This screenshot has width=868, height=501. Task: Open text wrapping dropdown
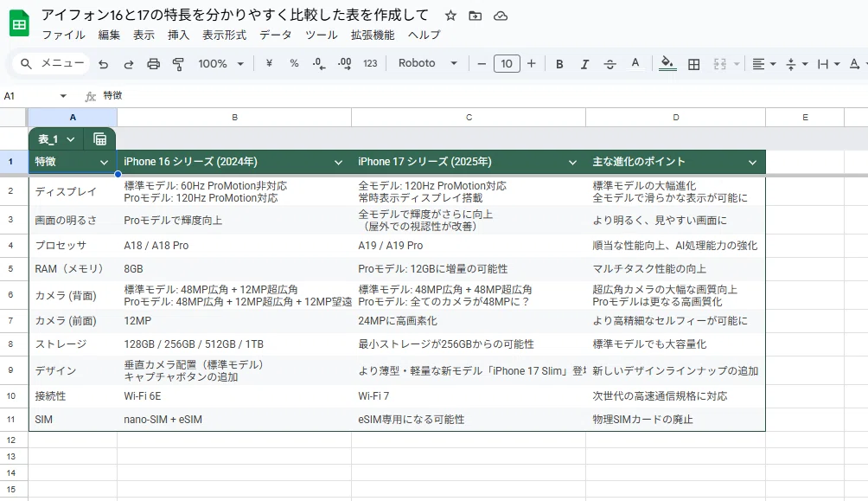pos(829,64)
